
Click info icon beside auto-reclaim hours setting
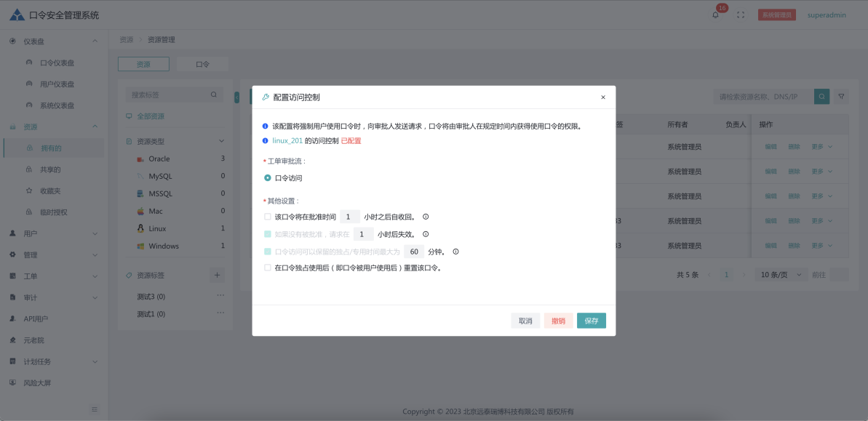(426, 217)
